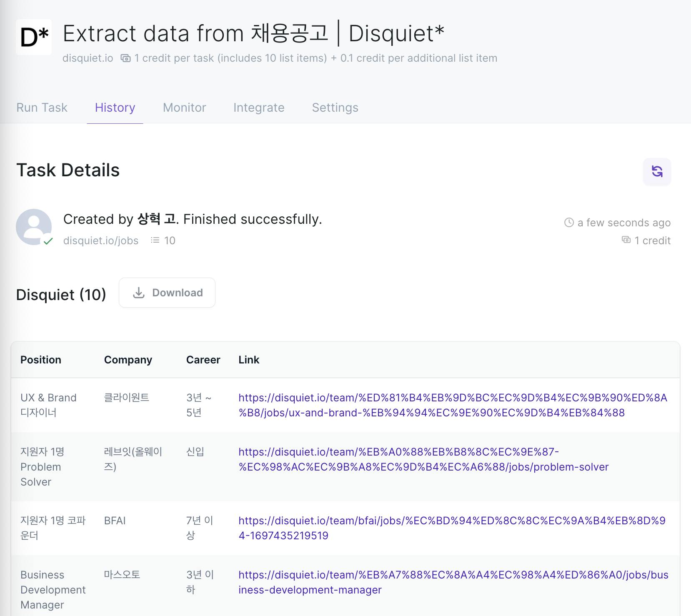Viewport: 691px width, 616px height.
Task: Click the Link column header
Action: [x=249, y=360]
